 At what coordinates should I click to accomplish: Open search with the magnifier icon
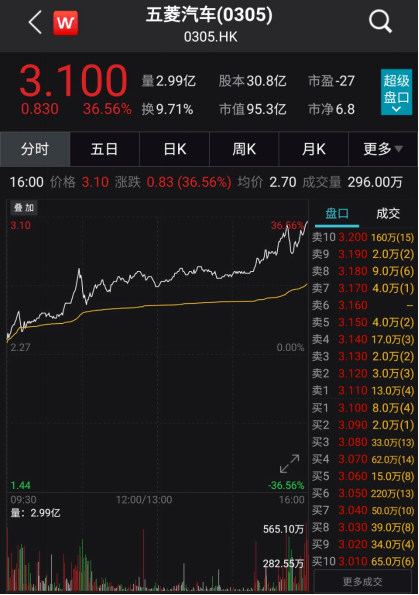(x=380, y=22)
